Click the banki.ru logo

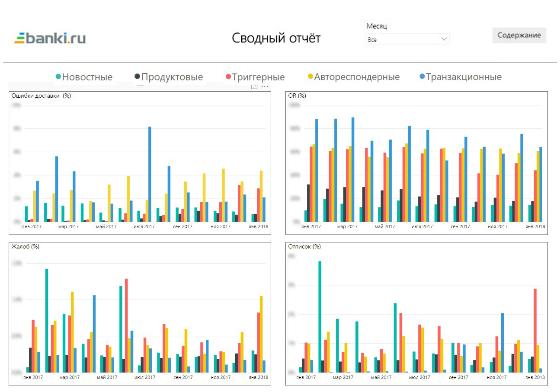pyautogui.click(x=50, y=38)
